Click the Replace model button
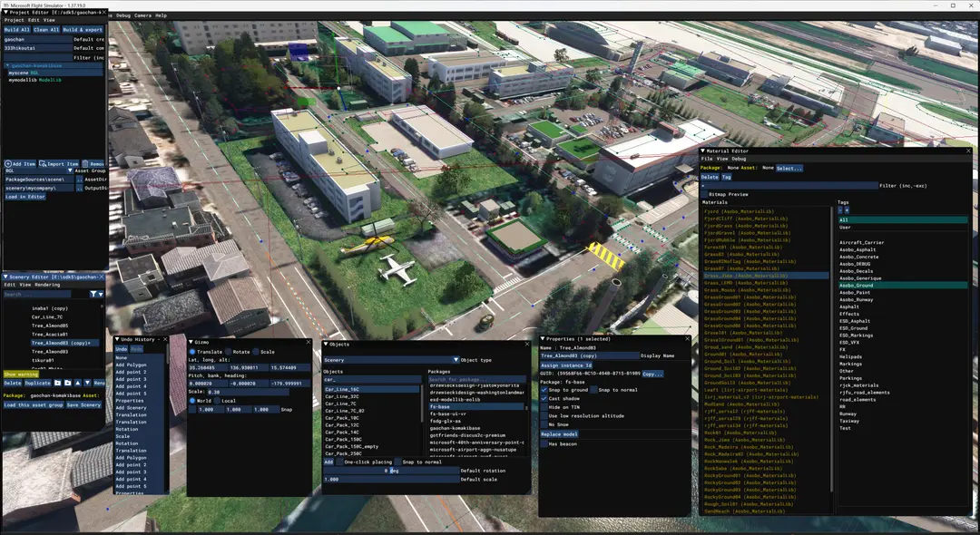 click(559, 433)
